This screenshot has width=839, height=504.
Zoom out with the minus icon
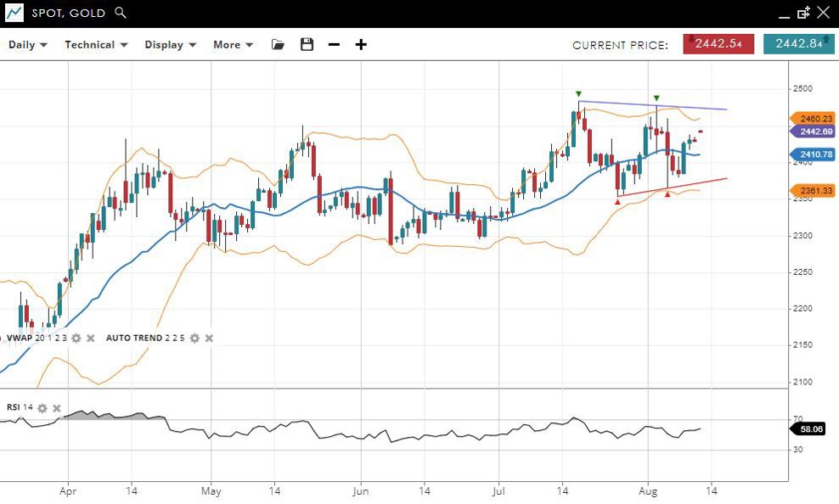pos(334,45)
